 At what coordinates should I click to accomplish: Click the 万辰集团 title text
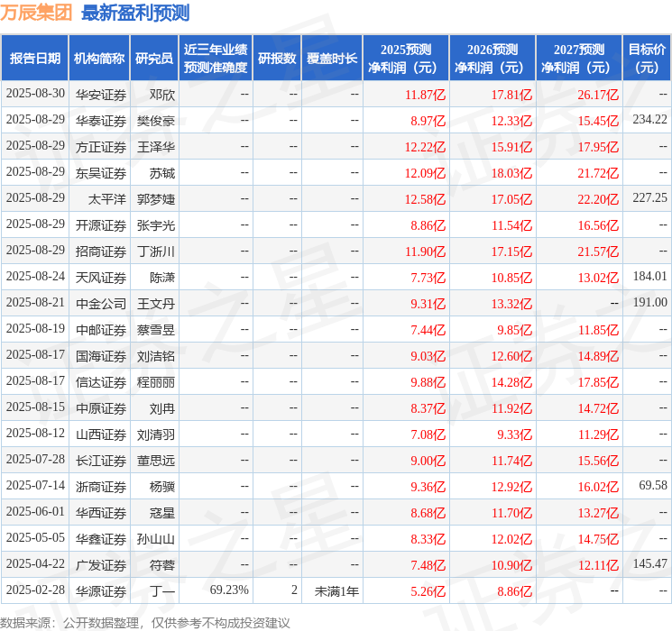coord(36,13)
